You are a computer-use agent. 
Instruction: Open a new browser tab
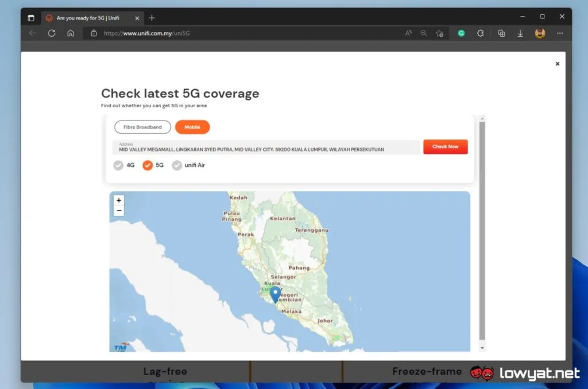pyautogui.click(x=152, y=18)
